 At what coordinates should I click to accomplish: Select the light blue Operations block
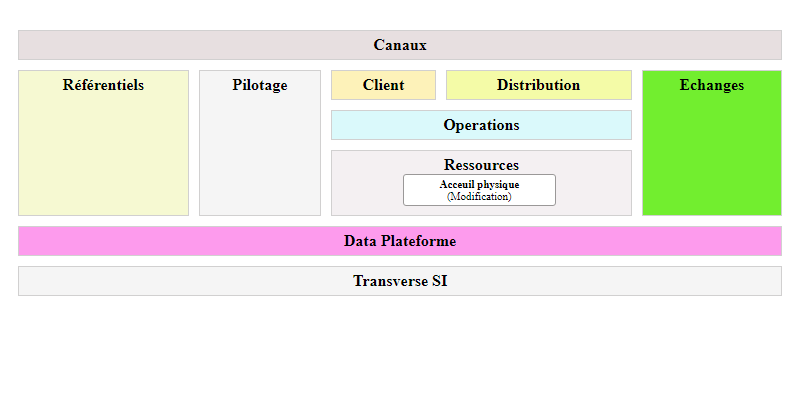pos(481,125)
